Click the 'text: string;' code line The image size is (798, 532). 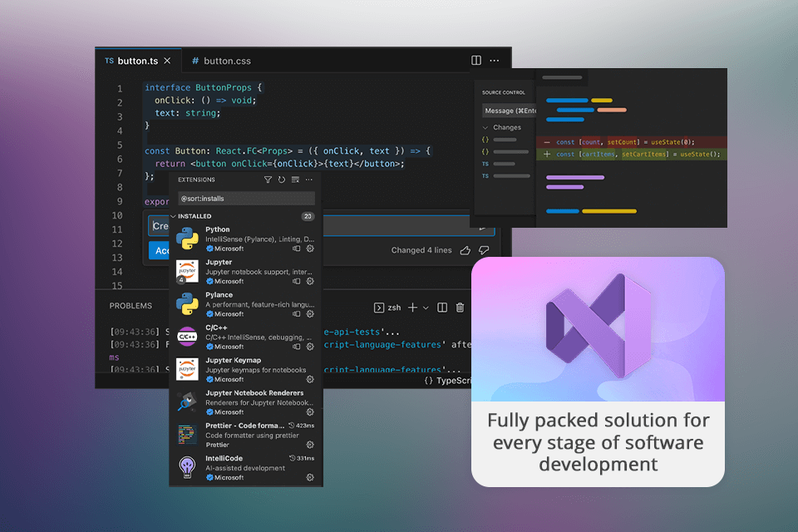187,113
